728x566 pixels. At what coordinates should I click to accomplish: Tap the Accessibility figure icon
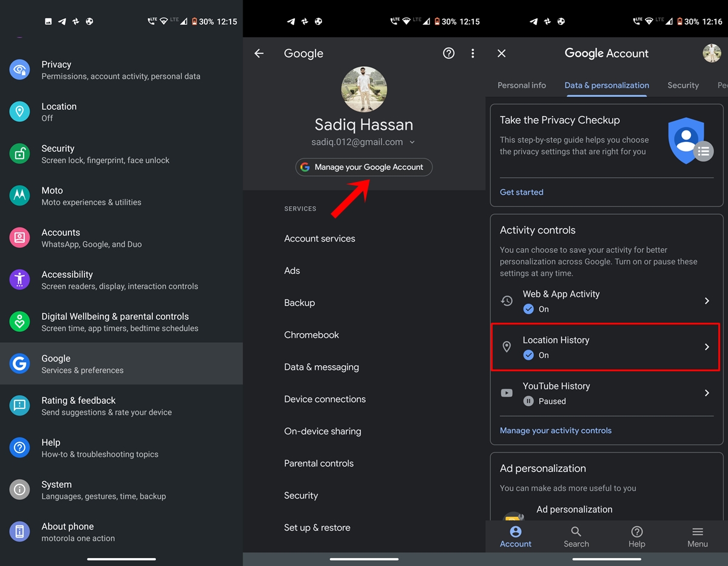[x=19, y=280]
